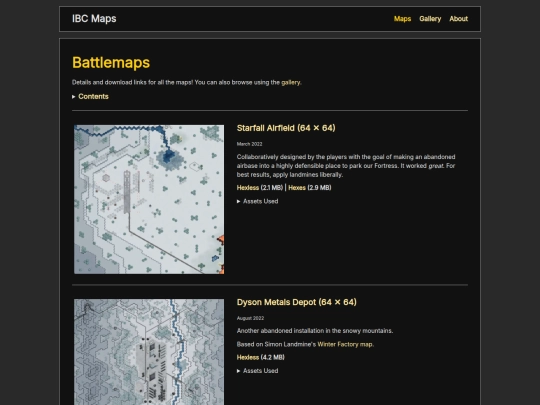Expand Assets Used under Dyson Metals Depot

point(257,371)
